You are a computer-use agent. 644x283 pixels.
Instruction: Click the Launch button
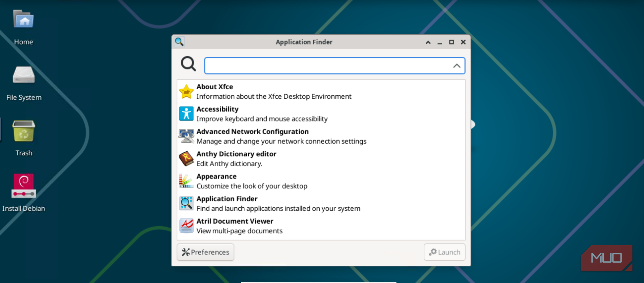pyautogui.click(x=444, y=252)
